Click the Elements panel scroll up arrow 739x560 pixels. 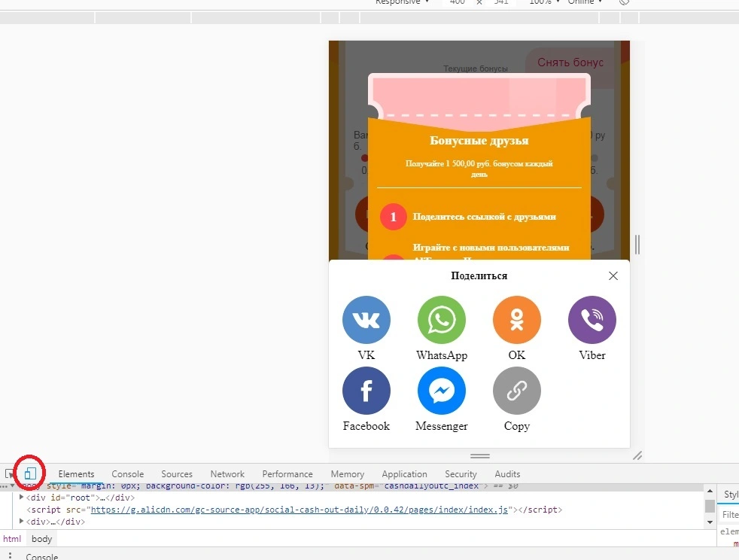710,492
